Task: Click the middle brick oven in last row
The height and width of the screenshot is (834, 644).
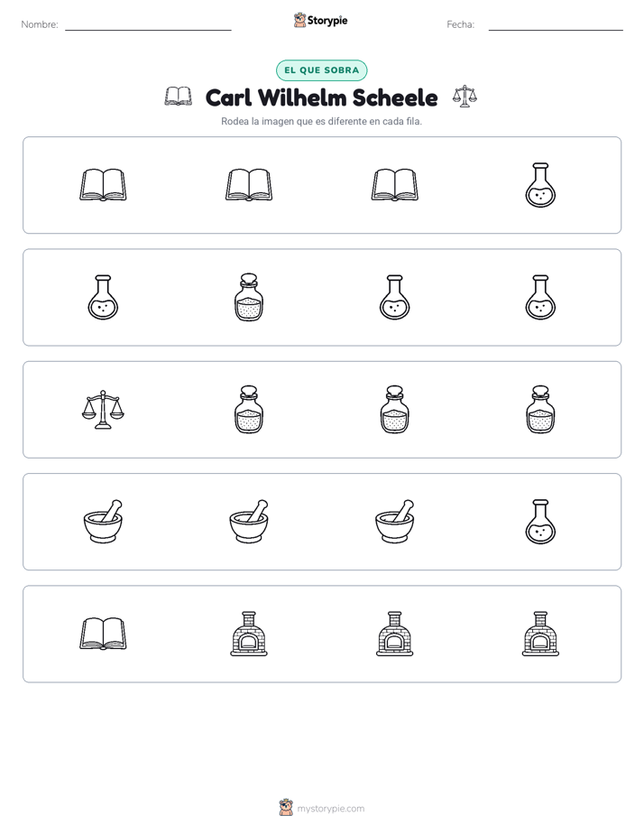Action: 394,634
